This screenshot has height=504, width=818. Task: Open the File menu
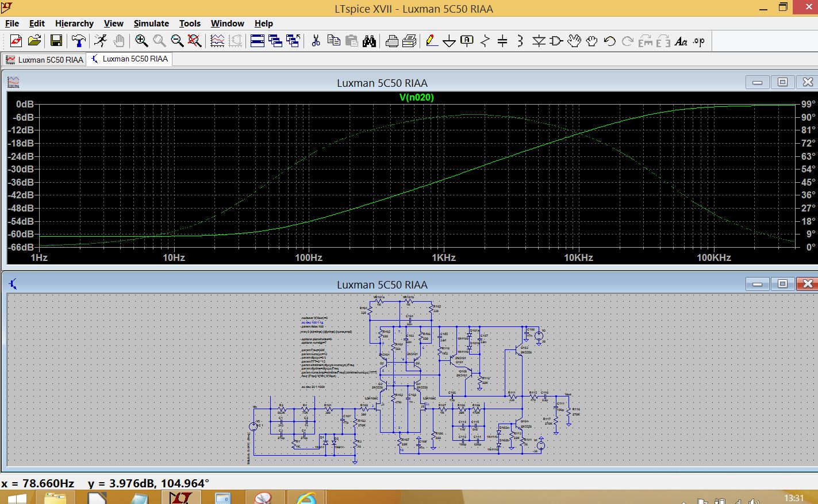coord(12,24)
